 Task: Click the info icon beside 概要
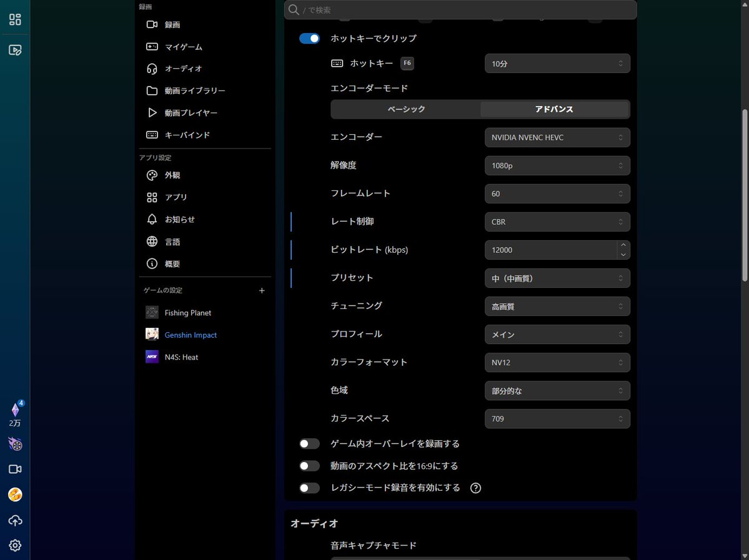[x=152, y=263]
